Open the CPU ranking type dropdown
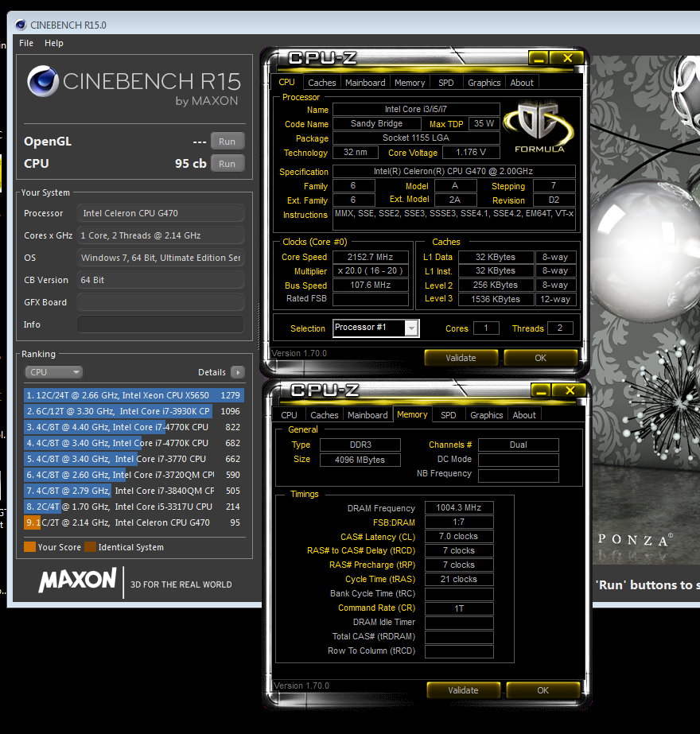700x734 pixels. [x=53, y=372]
